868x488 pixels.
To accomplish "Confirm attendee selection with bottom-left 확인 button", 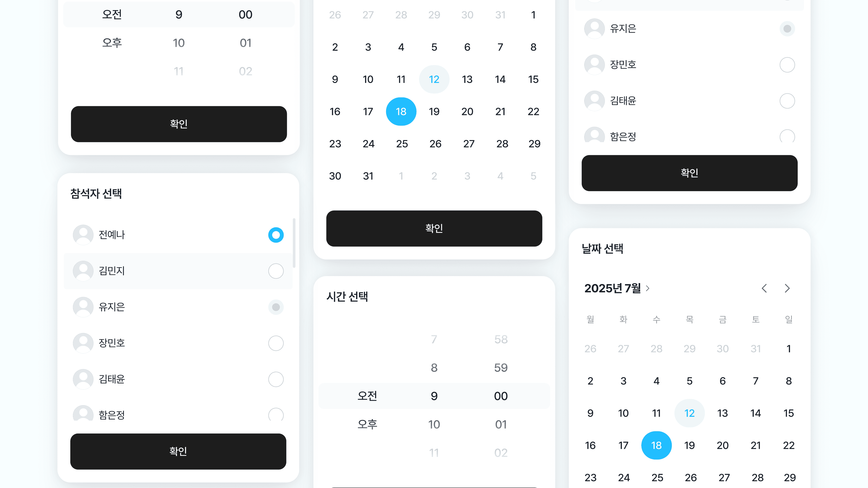I will coord(178,451).
